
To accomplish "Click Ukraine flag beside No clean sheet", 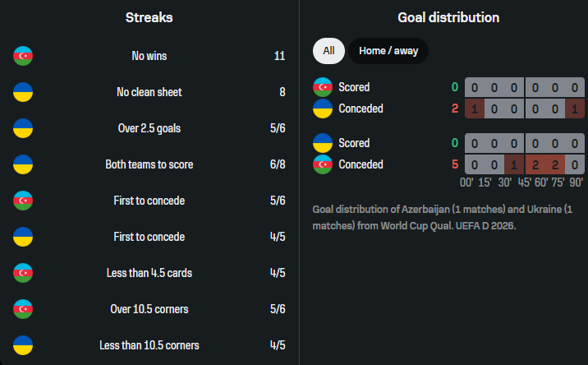I will coord(22,92).
